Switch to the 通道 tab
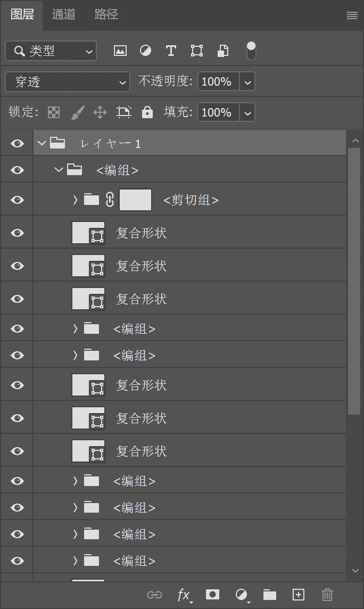This screenshot has height=609, width=364. click(x=64, y=14)
